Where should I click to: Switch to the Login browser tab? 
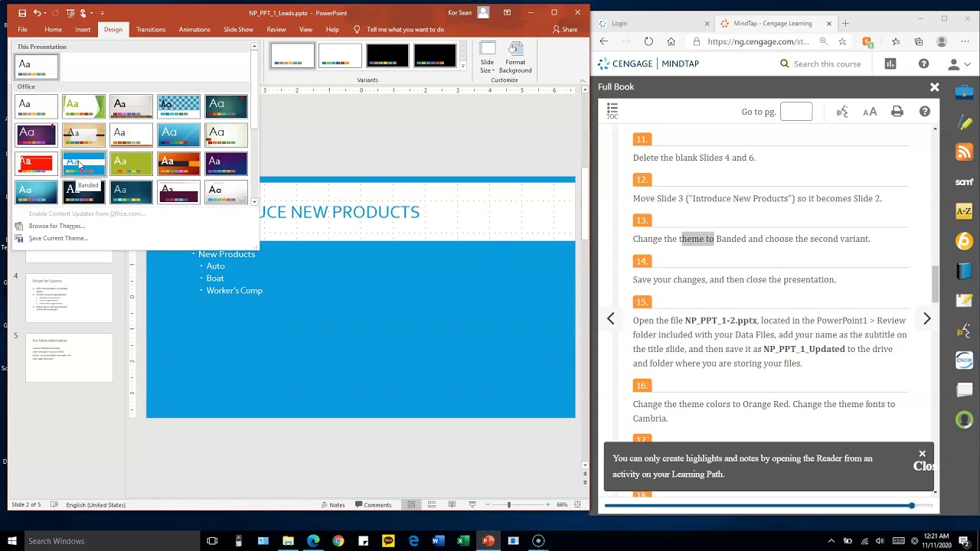(x=651, y=23)
